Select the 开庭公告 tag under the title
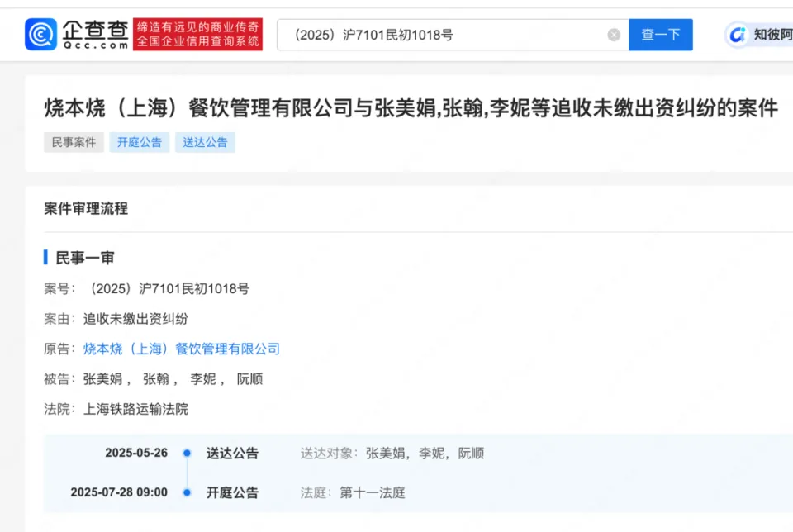This screenshot has height=532, width=793. 139,142
